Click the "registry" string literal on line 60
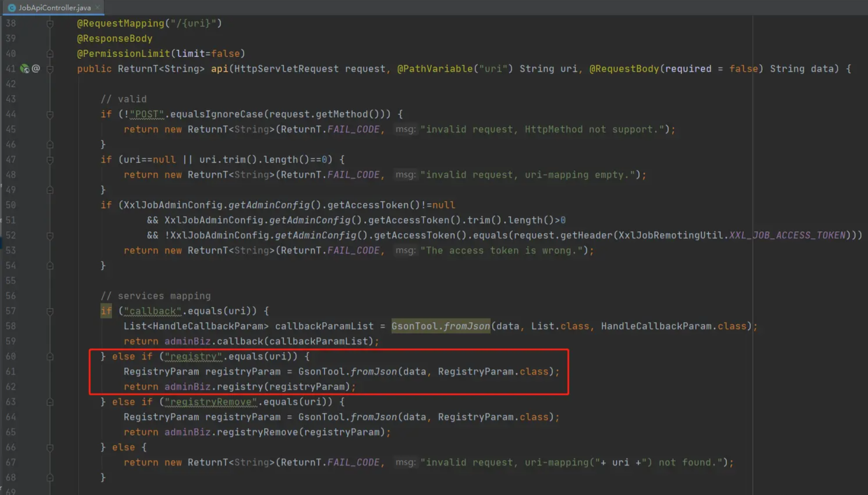This screenshot has height=495, width=868. [193, 356]
